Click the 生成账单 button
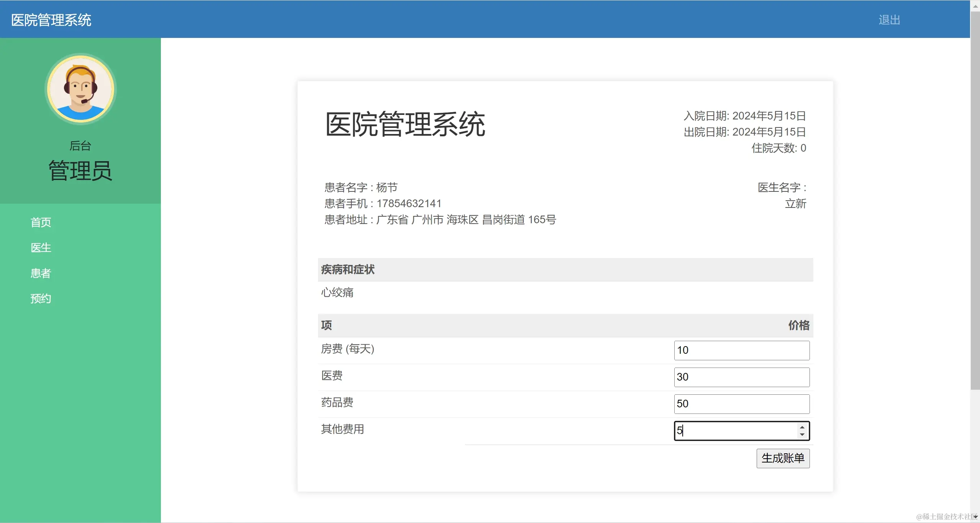This screenshot has height=523, width=980. pyautogui.click(x=783, y=458)
